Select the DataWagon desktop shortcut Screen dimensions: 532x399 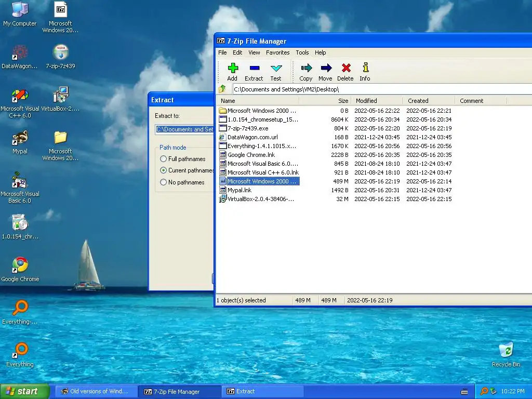click(20, 57)
